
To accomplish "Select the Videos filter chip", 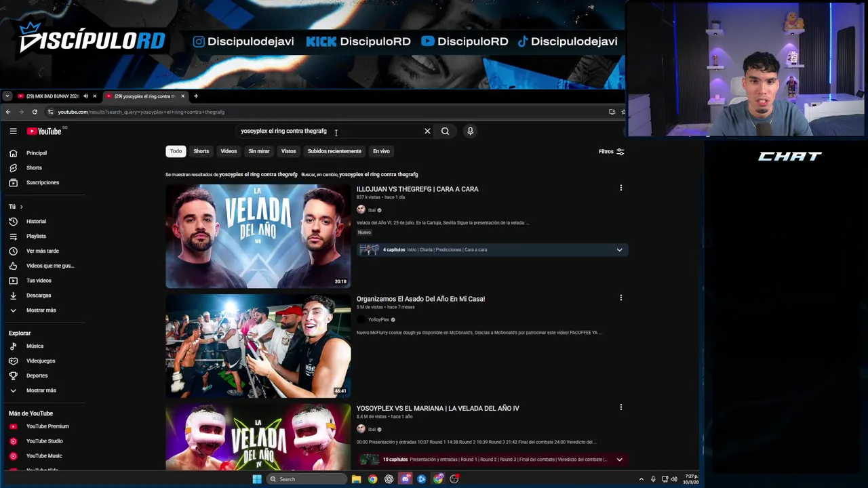I will (x=229, y=151).
